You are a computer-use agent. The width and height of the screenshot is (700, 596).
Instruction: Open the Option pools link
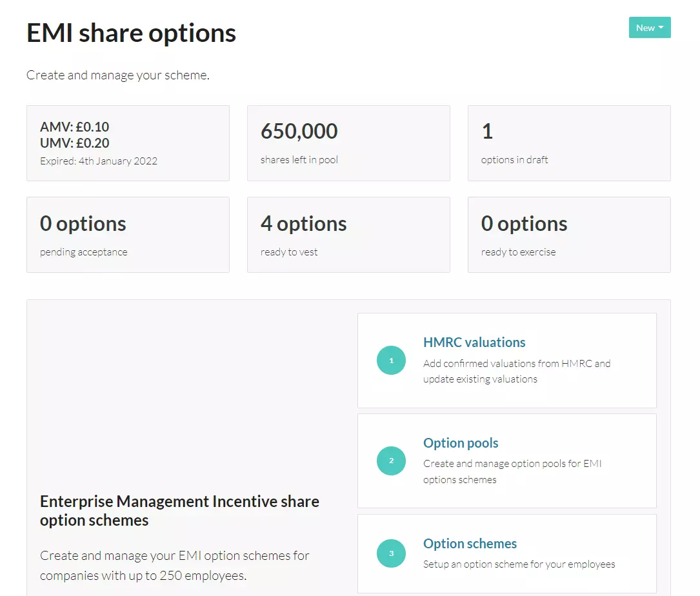(x=461, y=443)
